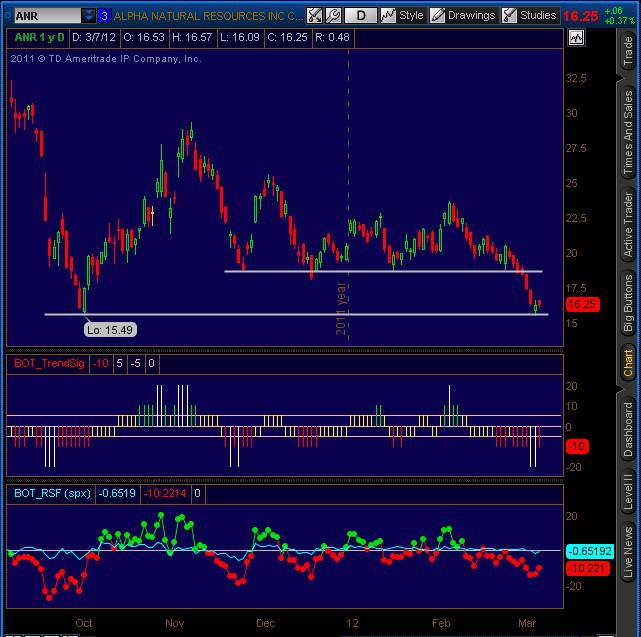Open the Dashboard sidebar tab
The height and width of the screenshot is (637, 641).
pos(628,429)
